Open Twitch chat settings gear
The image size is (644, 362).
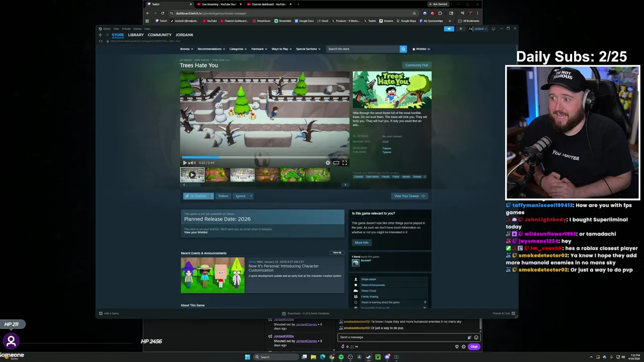coord(463,346)
